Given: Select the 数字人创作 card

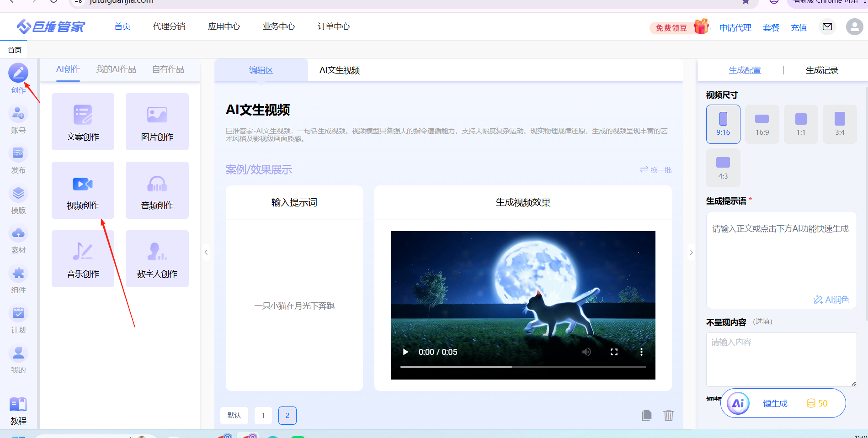Looking at the screenshot, I should [x=157, y=259].
